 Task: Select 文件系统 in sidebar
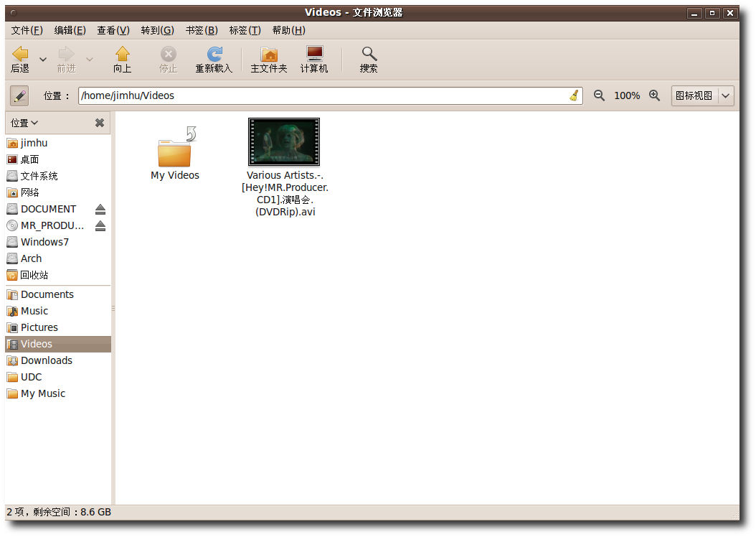tap(58, 176)
